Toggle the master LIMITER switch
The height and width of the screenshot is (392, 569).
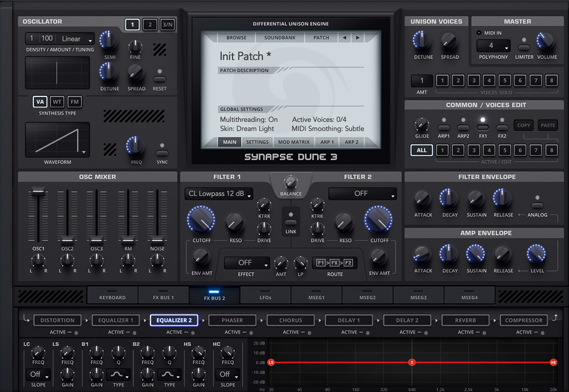(x=523, y=47)
